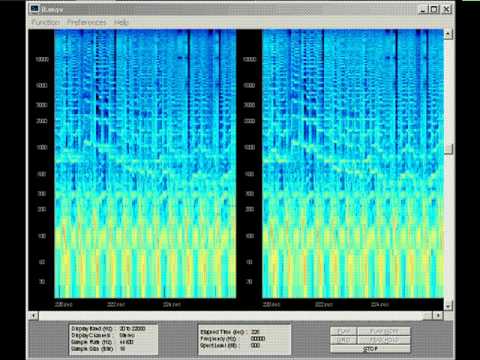The width and height of the screenshot is (480, 360).
Task: Minimize the spectrogram window
Action: [x=423, y=9]
